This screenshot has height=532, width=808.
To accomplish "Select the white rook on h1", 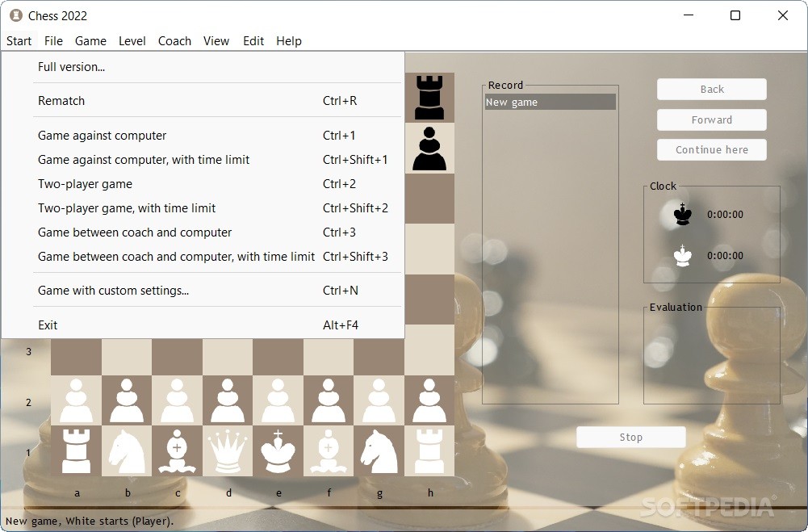I will [x=429, y=451].
